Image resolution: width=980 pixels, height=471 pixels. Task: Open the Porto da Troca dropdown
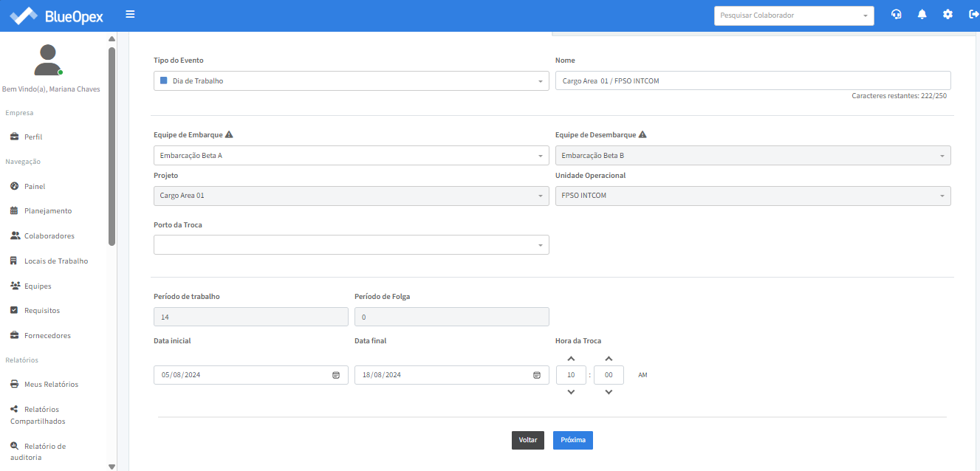(x=352, y=244)
